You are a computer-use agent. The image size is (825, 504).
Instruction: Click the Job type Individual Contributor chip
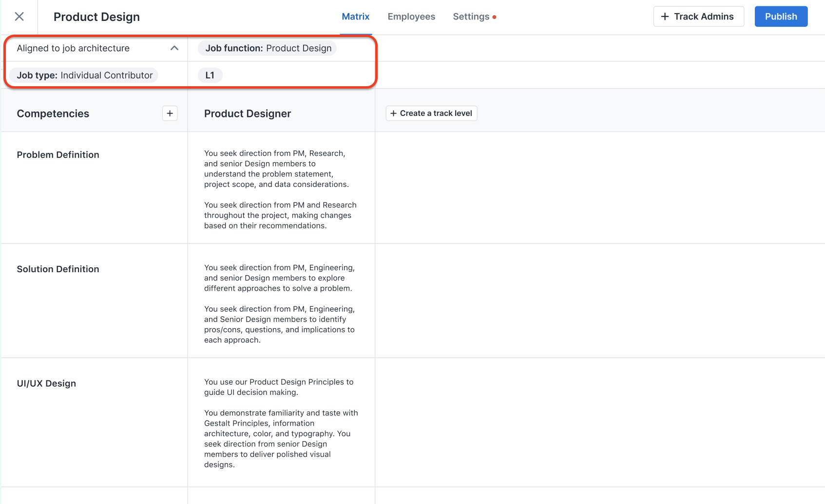(83, 75)
